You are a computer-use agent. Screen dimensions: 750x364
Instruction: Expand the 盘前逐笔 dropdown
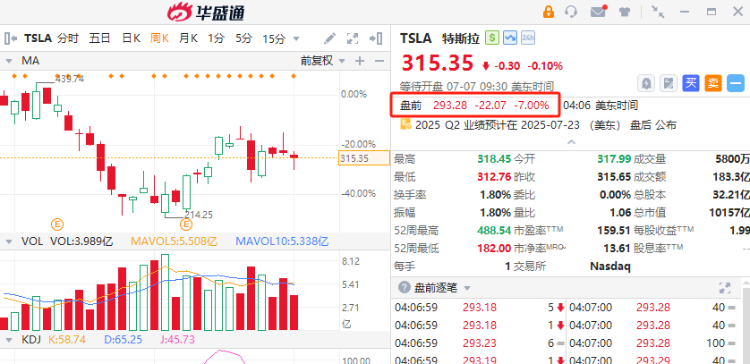point(467,288)
